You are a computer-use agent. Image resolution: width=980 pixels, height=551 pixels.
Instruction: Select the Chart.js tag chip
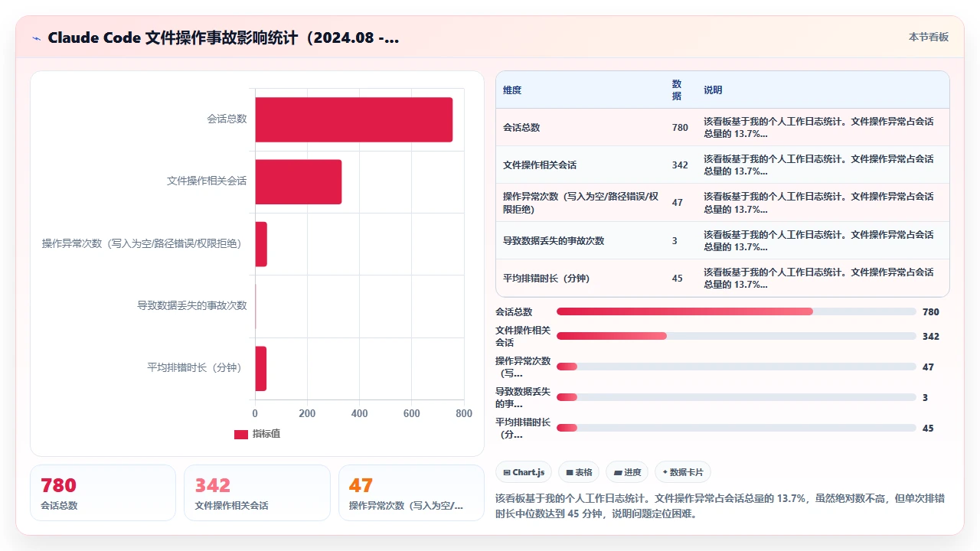pos(524,472)
